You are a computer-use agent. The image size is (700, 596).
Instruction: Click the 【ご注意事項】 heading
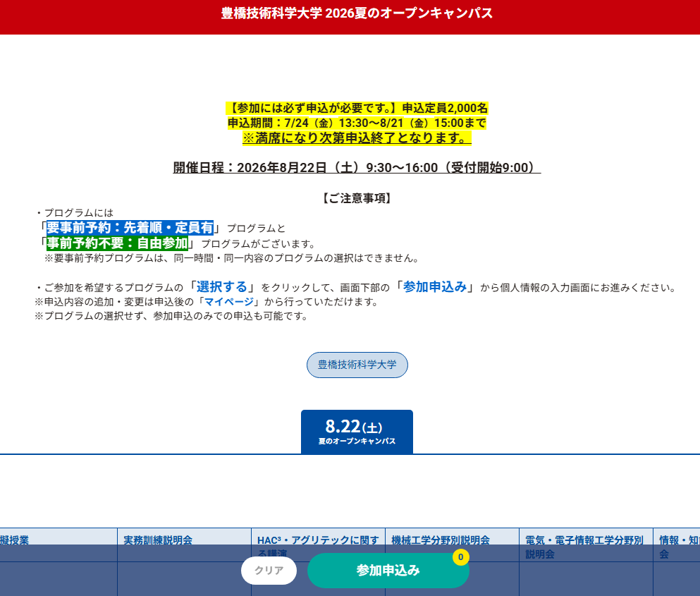357,198
